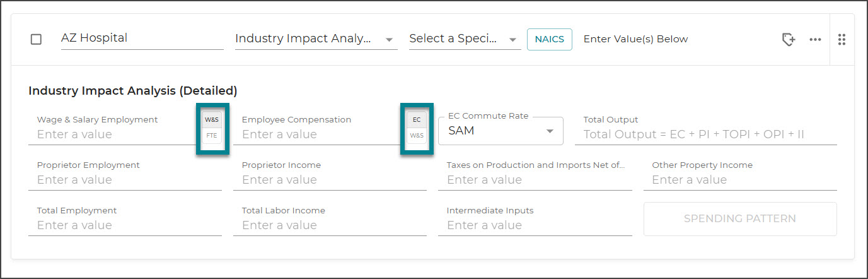Open the three-dot more options menu
Screen dimensions: 868x279
[x=815, y=39]
